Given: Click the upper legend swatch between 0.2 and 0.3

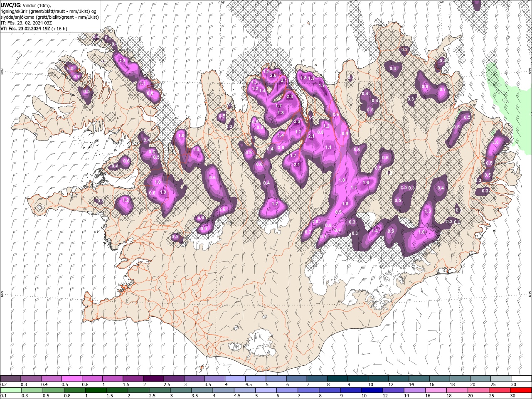Looking at the screenshot, I should 10,379.
